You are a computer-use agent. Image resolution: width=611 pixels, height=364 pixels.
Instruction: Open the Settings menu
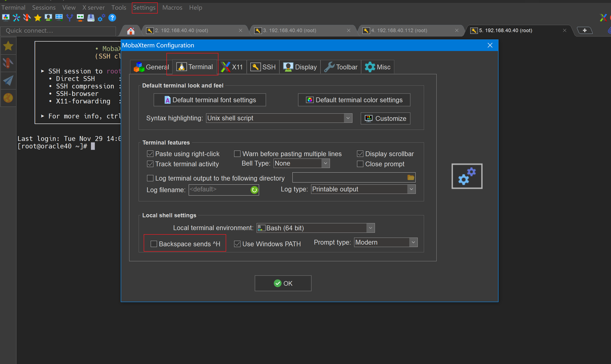[x=144, y=7]
